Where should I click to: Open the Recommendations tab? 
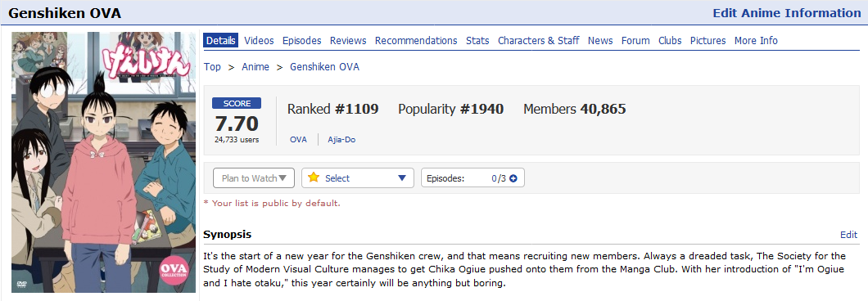pos(416,40)
